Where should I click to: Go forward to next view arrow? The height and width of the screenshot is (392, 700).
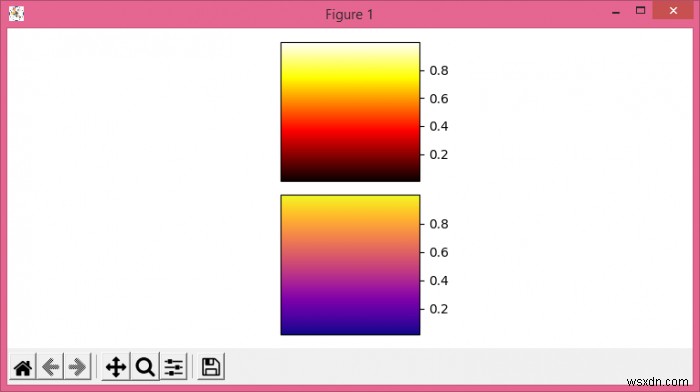78,367
